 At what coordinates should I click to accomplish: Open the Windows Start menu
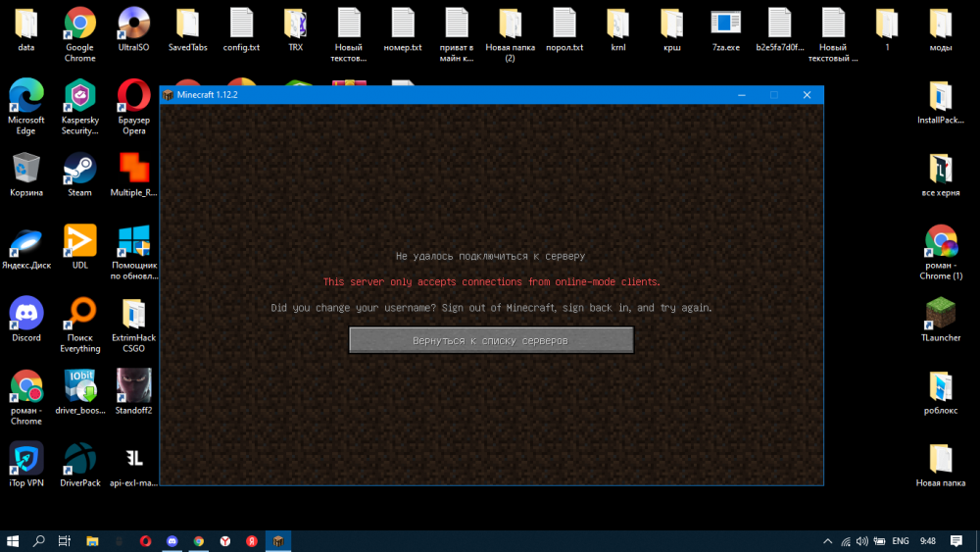pyautogui.click(x=13, y=541)
